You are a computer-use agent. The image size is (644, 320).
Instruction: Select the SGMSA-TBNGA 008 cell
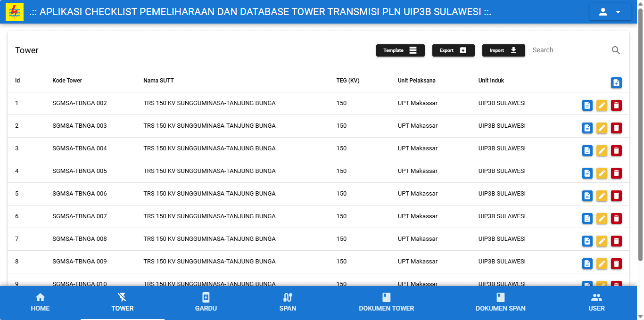(80, 239)
